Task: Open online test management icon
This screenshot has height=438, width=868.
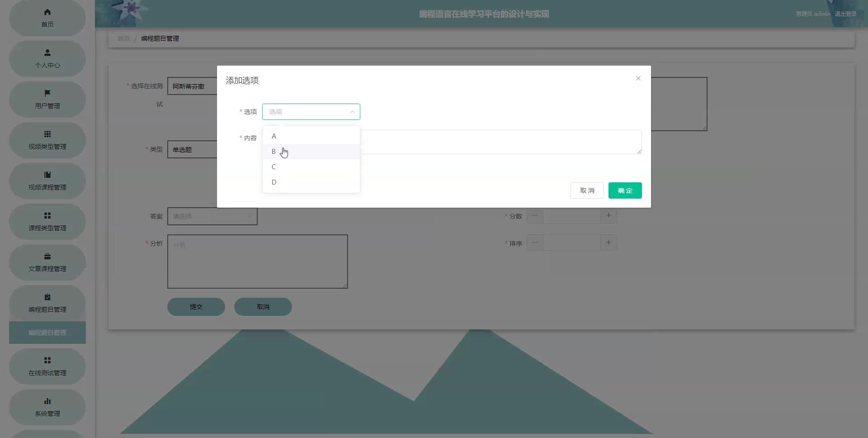Action: click(47, 360)
